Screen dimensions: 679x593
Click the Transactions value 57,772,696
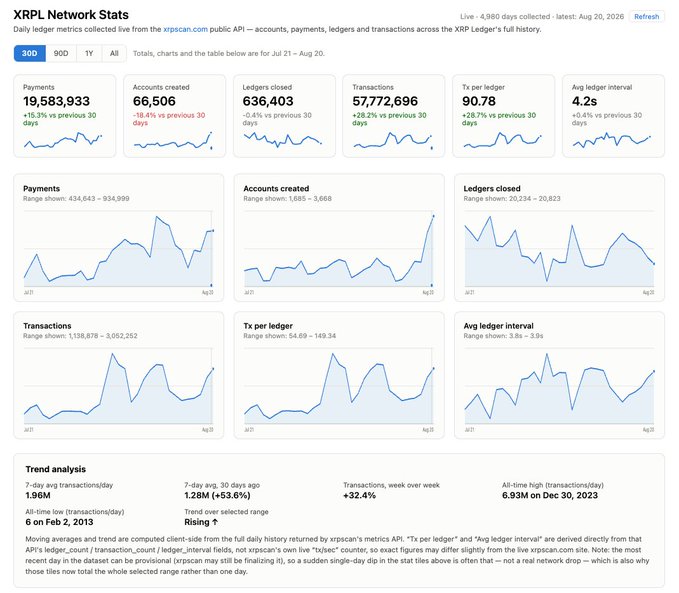click(385, 101)
